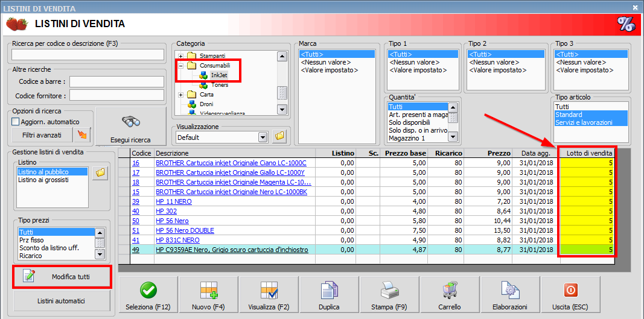Click the percent icon in header

pyautogui.click(x=626, y=25)
